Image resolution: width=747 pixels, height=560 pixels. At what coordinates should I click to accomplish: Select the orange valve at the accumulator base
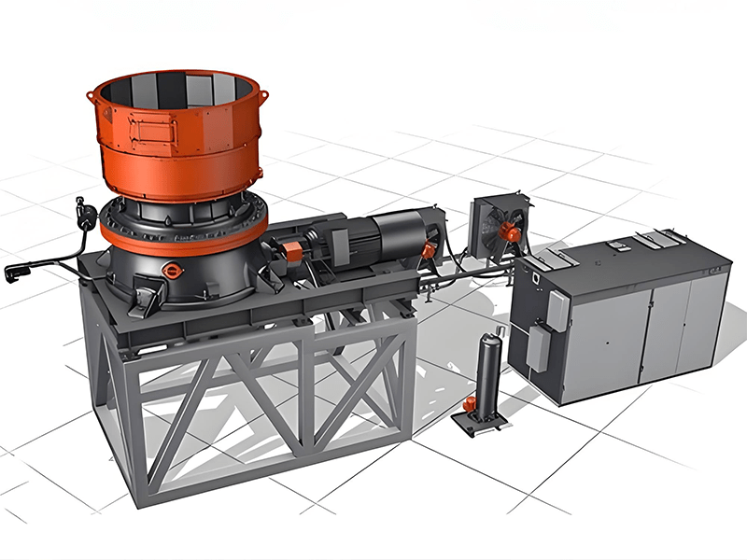[x=470, y=406]
